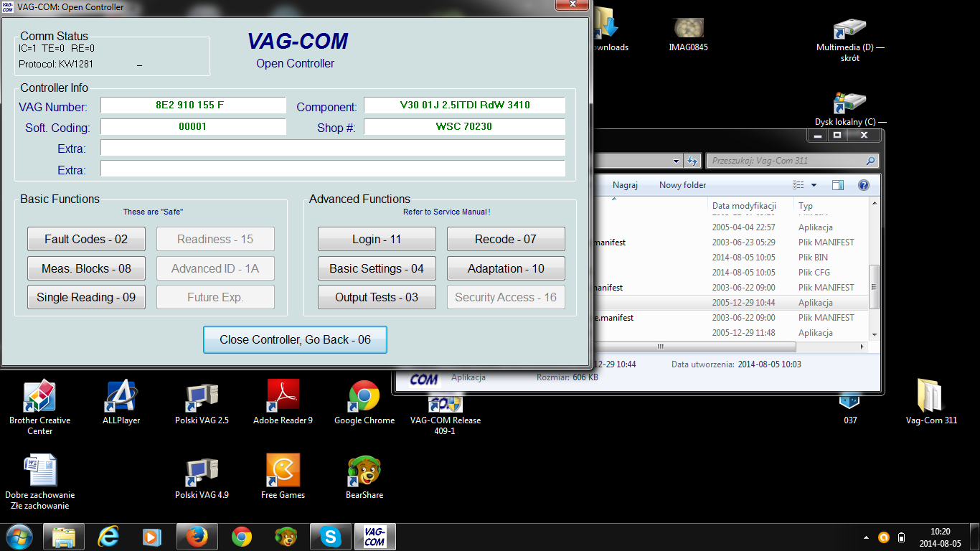
Task: Launch Internet Explorer from taskbar
Action: coord(108,537)
